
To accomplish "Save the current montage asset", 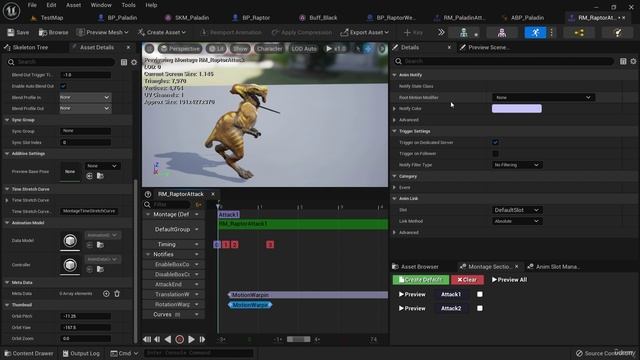I will [18, 32].
